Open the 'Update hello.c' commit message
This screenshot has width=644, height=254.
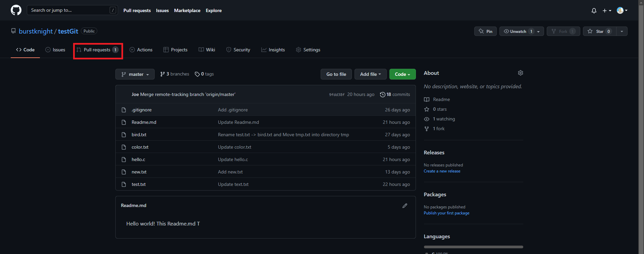pyautogui.click(x=233, y=159)
